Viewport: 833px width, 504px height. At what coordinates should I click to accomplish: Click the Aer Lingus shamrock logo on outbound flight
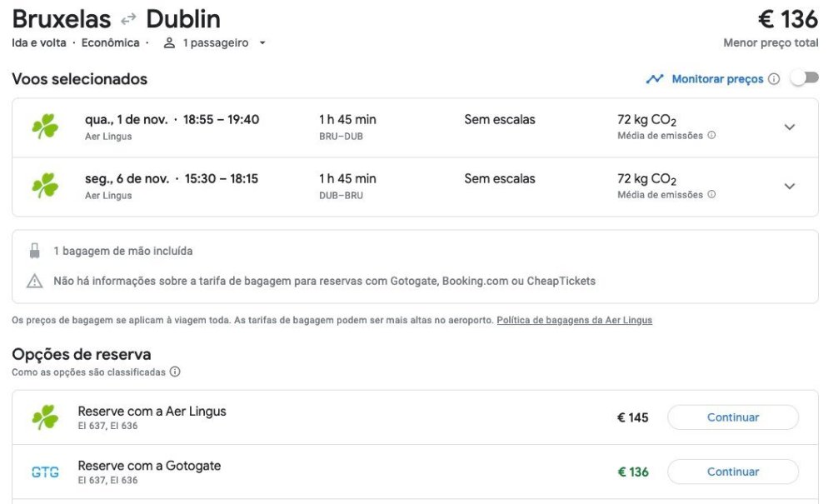(45, 127)
